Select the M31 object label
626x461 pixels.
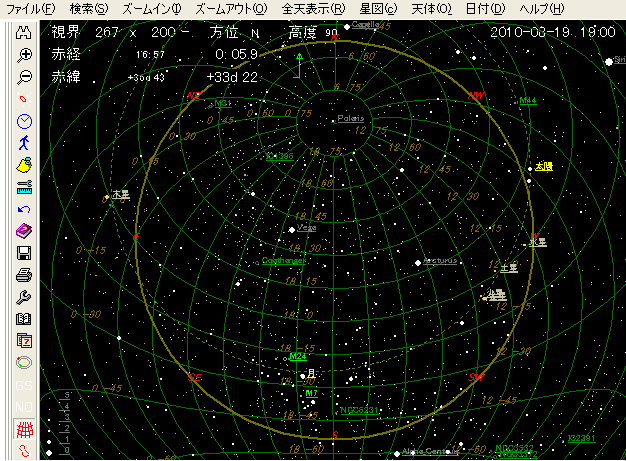tap(223, 103)
